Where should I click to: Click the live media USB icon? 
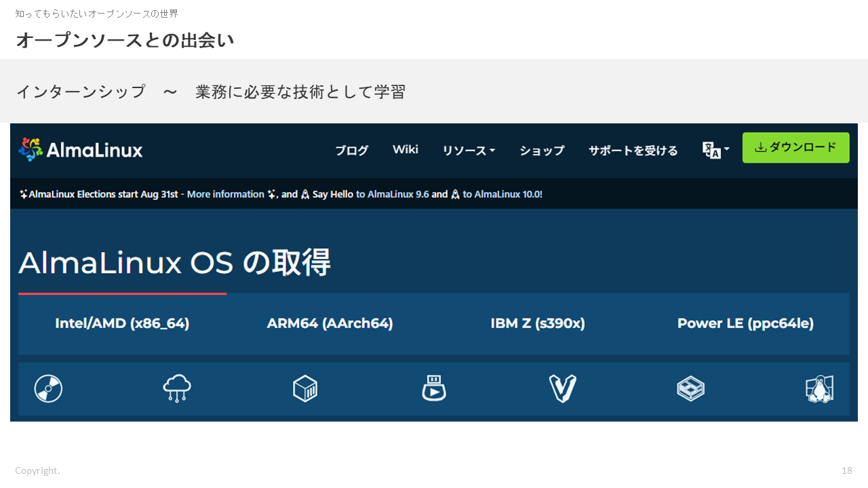[434, 388]
